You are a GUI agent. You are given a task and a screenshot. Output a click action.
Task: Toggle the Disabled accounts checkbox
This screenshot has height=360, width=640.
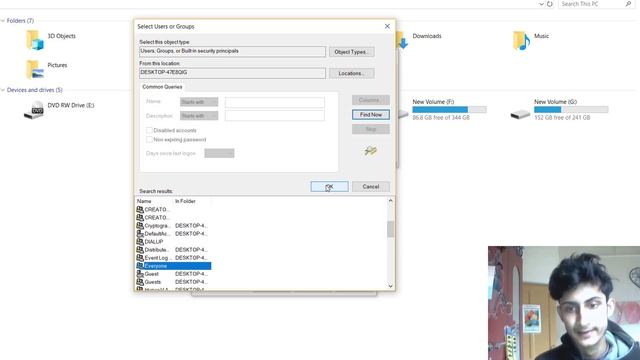coord(149,130)
